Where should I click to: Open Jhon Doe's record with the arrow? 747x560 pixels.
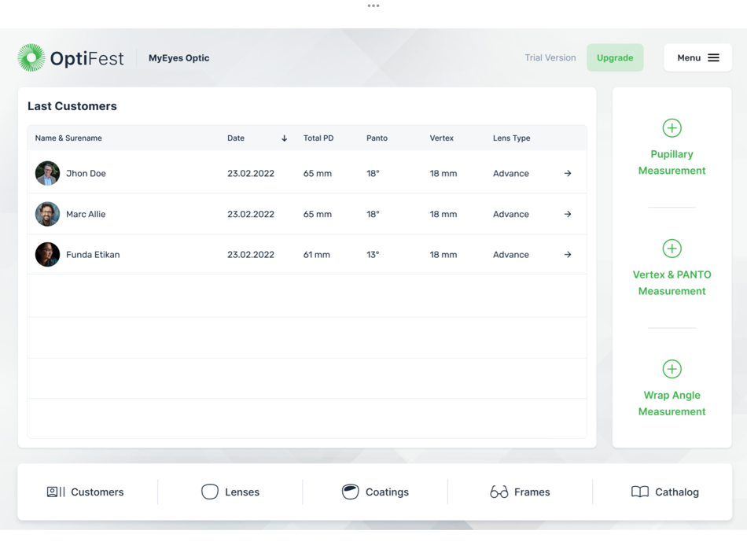(x=568, y=174)
